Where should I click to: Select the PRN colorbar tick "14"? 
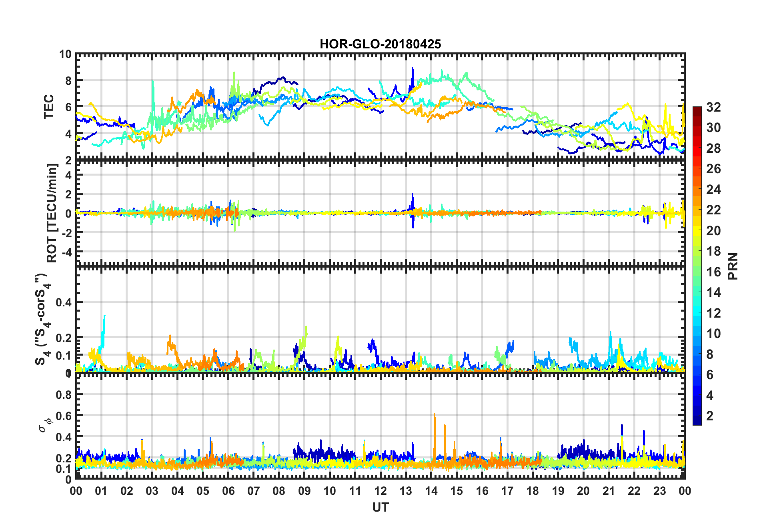tap(713, 292)
